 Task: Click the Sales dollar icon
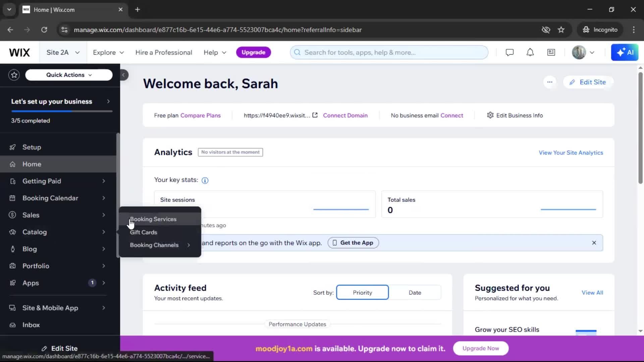coord(13,215)
